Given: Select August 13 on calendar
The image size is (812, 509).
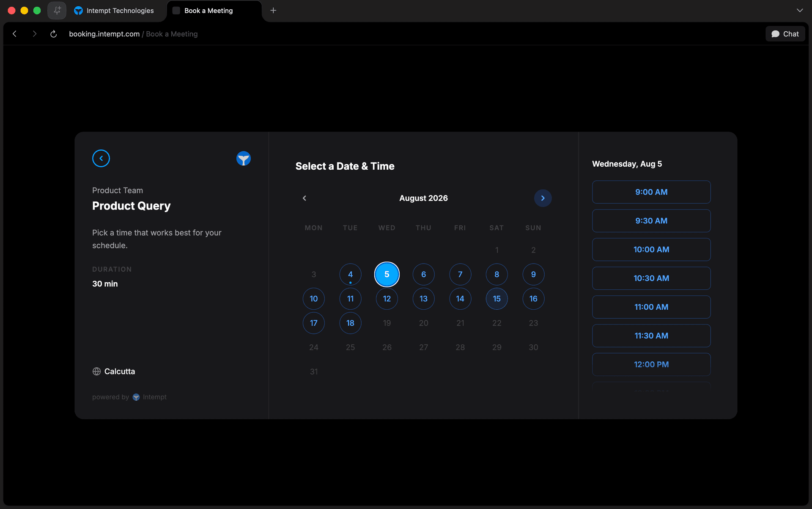Looking at the screenshot, I should [423, 299].
